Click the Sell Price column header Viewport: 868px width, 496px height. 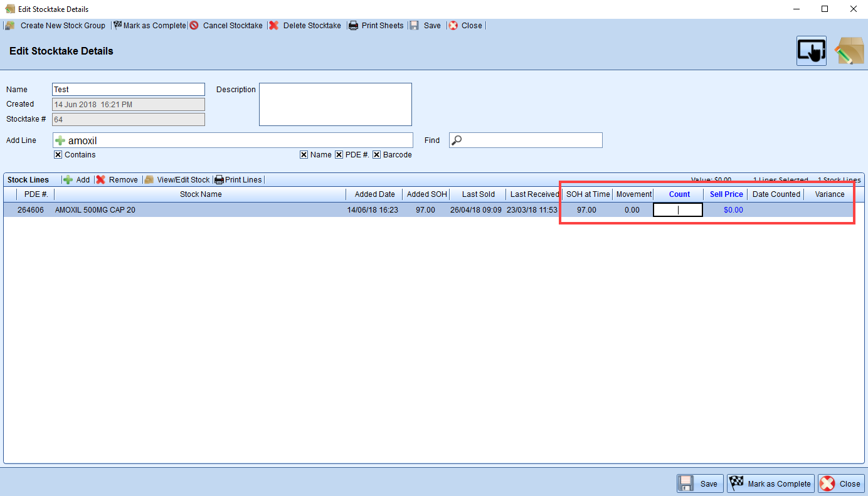(726, 194)
